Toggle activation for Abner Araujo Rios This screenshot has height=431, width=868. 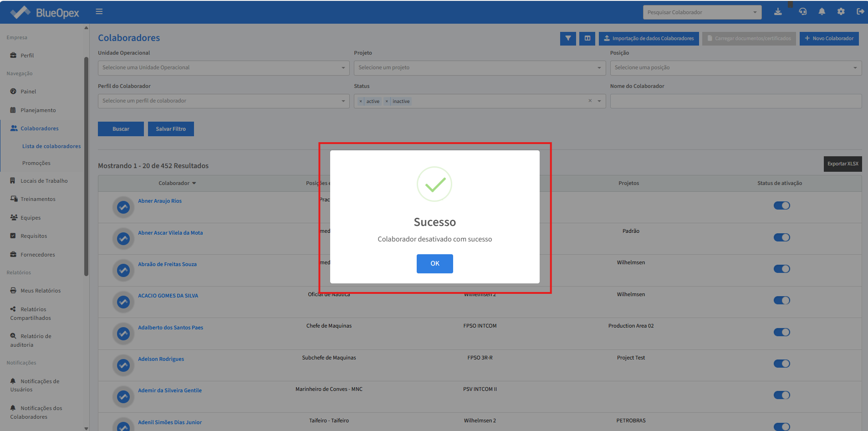click(781, 205)
